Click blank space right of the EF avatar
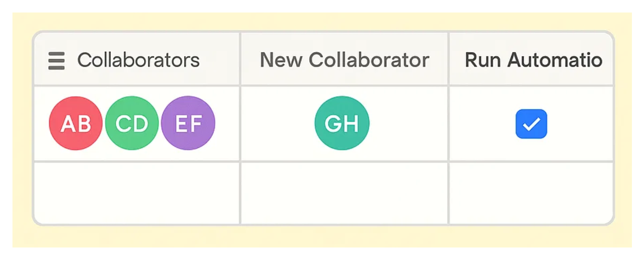The image size is (644, 260). [227, 123]
